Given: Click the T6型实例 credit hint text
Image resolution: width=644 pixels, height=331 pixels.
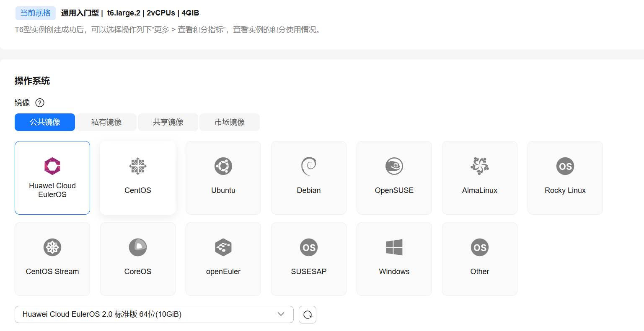Looking at the screenshot, I should point(169,30).
